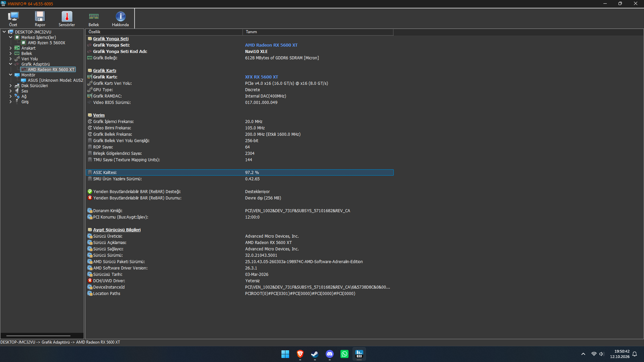Open Brave browser in taskbar
This screenshot has height=362, width=644.
300,354
